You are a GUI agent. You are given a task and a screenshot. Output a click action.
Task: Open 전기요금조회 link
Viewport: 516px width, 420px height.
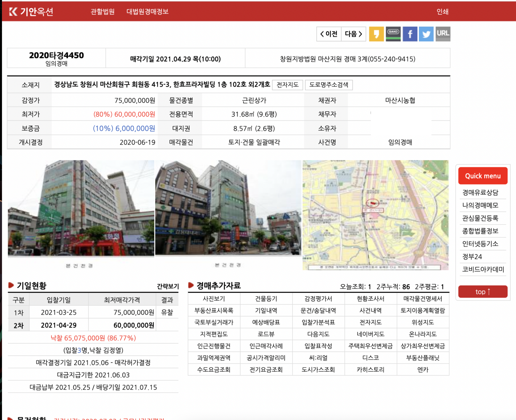tap(266, 369)
